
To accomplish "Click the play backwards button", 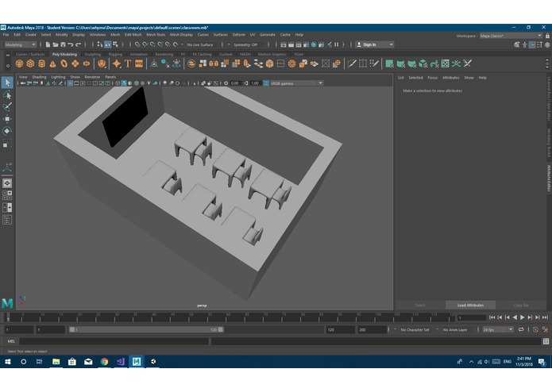I will [515, 317].
